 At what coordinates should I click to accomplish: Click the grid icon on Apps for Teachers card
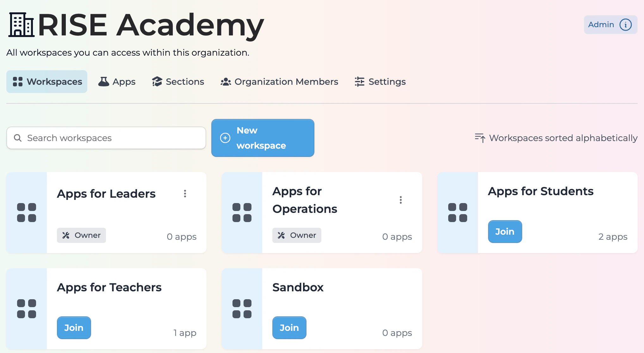pos(27,309)
